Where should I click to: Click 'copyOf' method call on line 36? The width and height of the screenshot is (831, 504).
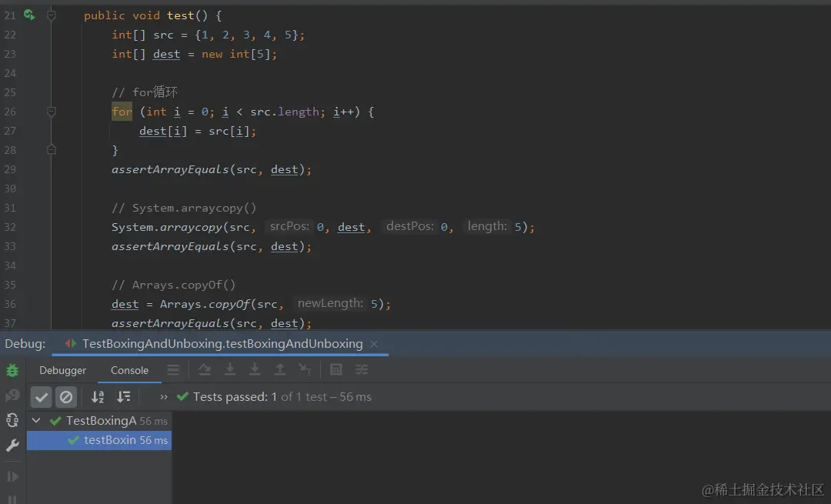229,304
